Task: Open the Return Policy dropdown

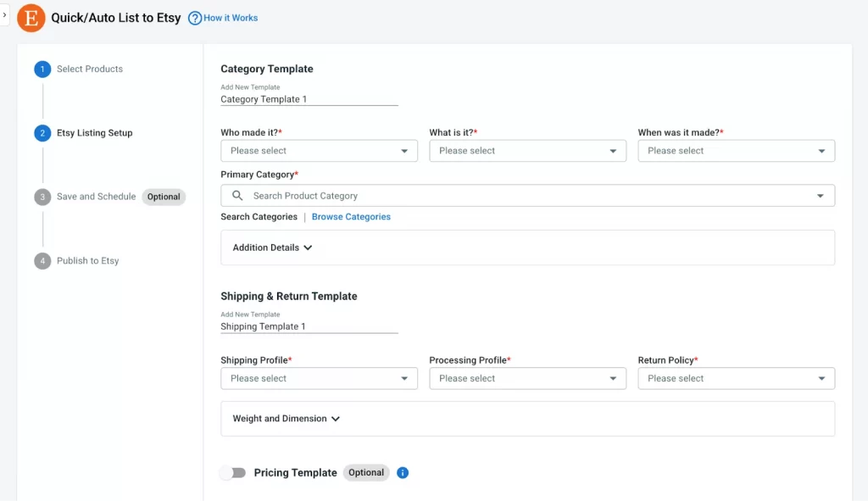Action: [x=736, y=378]
